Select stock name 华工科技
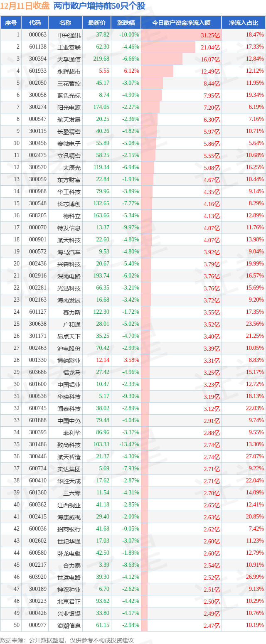This screenshot has width=266, height=644. [x=69, y=192]
